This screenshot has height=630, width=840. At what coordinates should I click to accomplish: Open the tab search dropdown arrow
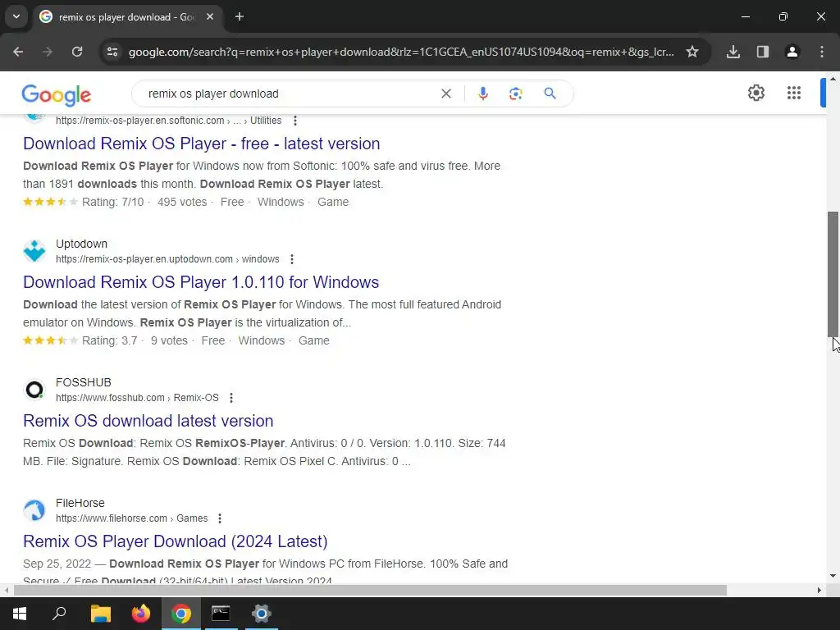tap(16, 16)
